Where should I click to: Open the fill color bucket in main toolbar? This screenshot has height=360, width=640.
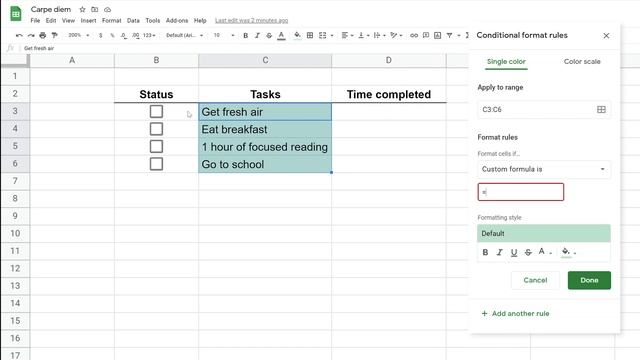pos(298,36)
